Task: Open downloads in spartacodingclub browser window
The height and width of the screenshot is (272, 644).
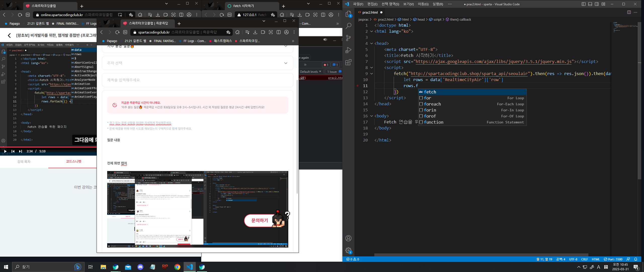Action: pos(255,32)
